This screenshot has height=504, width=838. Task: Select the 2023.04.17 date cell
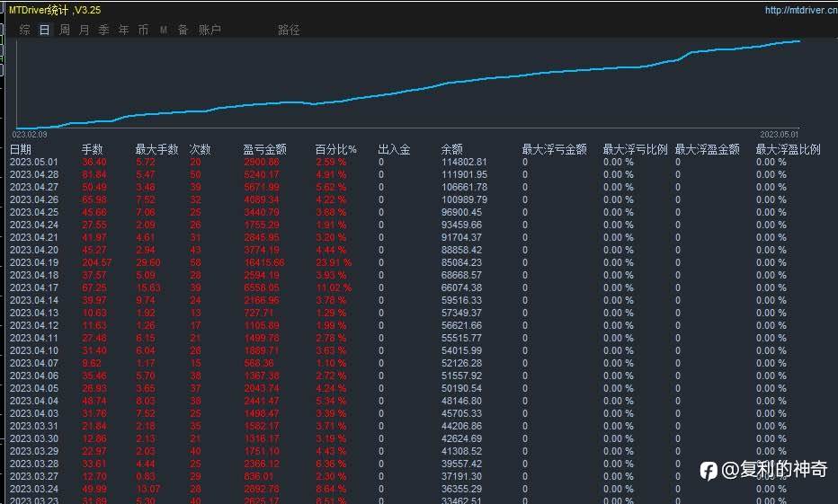33,287
